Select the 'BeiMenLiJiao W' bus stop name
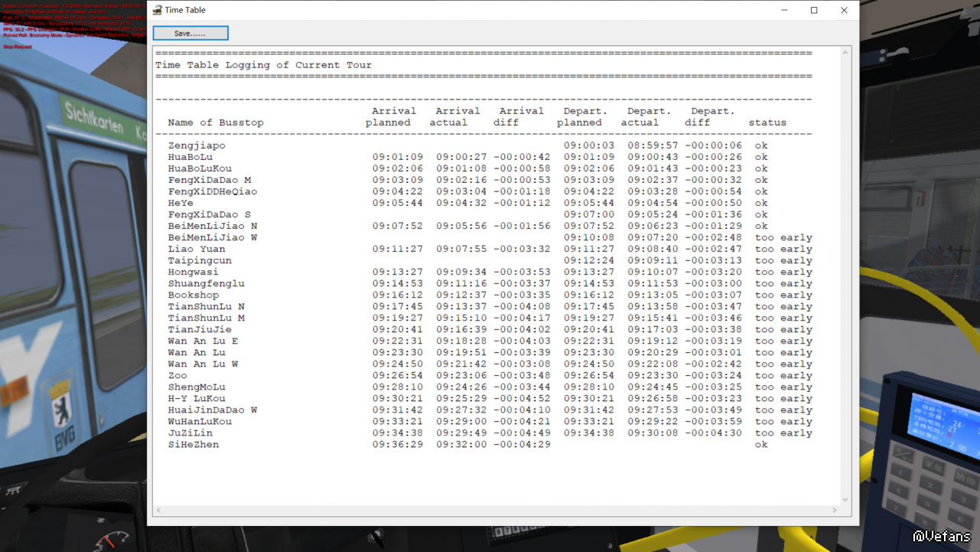This screenshot has height=552, width=980. click(213, 237)
